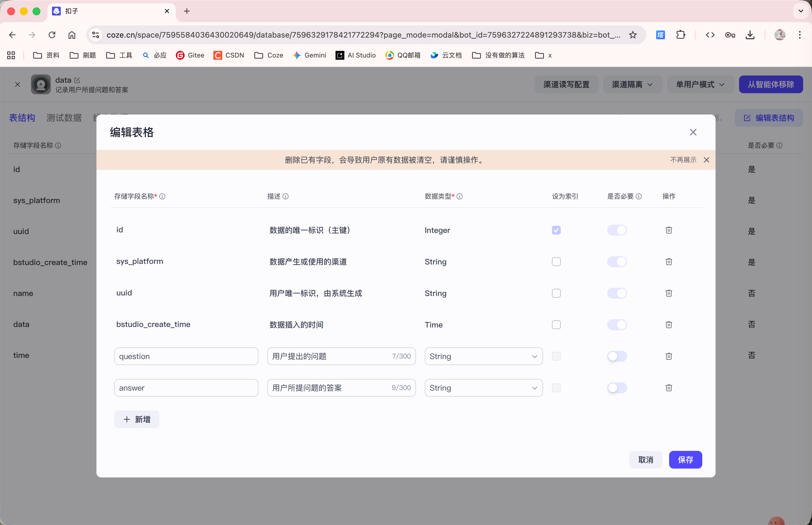Click the answer field name input

tap(186, 388)
